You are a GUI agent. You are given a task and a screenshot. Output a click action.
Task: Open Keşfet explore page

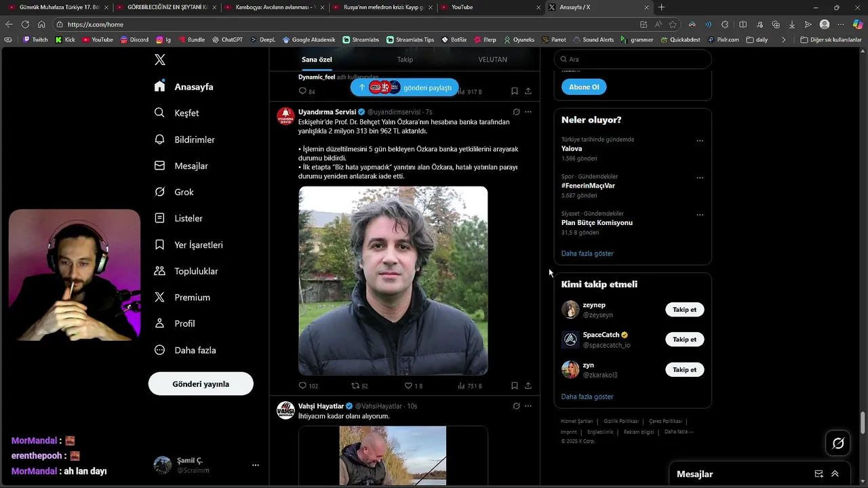click(177, 113)
